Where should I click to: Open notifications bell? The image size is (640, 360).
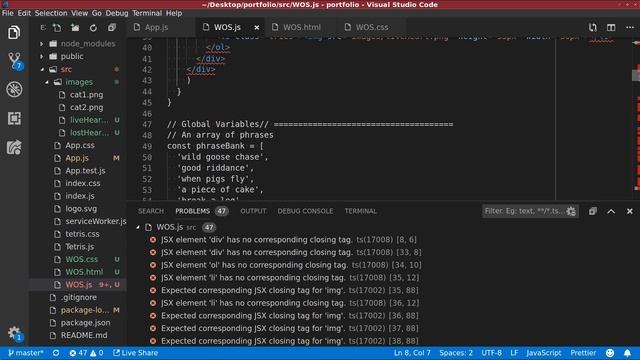(627, 353)
